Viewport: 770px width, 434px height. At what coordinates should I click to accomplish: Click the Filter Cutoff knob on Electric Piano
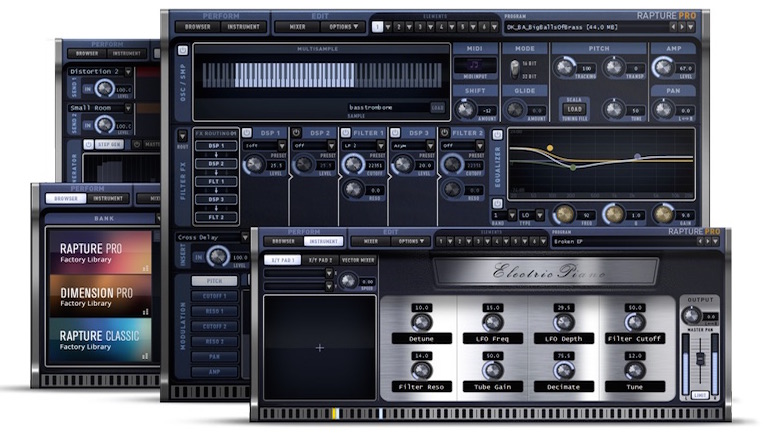634,323
